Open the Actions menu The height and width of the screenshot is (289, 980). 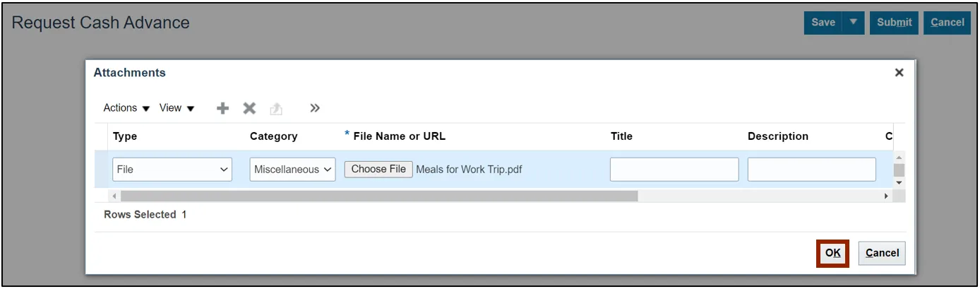(126, 108)
